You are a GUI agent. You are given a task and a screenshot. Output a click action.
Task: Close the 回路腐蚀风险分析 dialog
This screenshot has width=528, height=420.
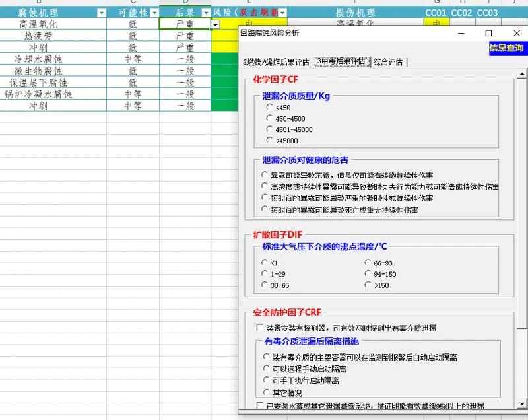pos(517,33)
